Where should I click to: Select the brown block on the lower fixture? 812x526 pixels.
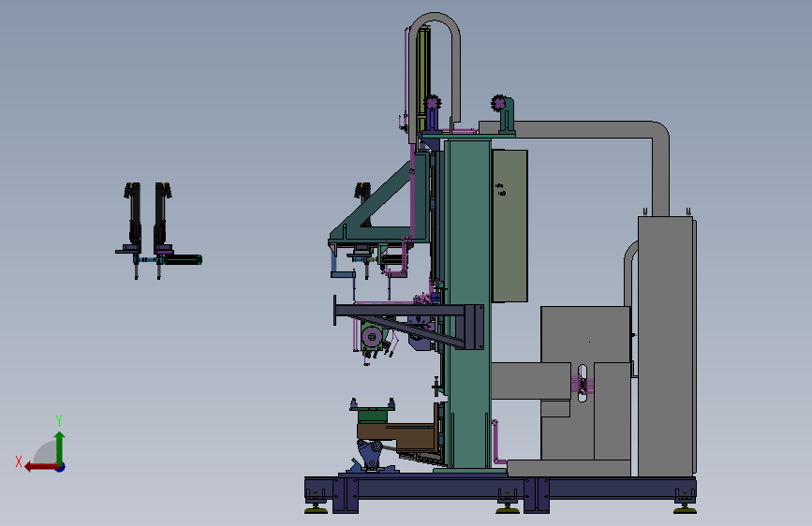(397, 437)
